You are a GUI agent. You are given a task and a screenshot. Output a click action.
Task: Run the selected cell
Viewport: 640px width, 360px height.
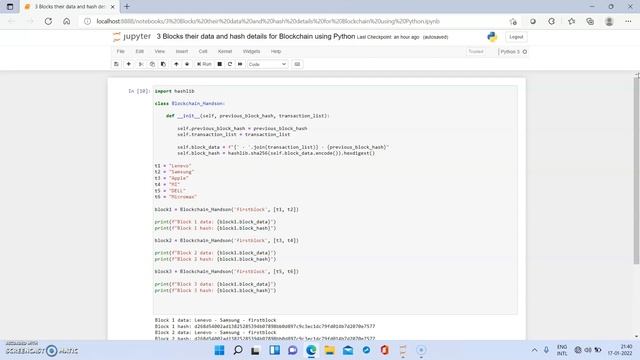(204, 64)
